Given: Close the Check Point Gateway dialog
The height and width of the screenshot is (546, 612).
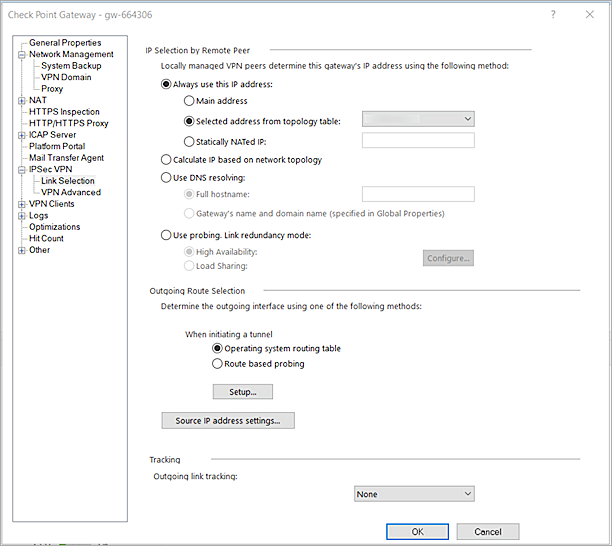Looking at the screenshot, I should point(590,14).
